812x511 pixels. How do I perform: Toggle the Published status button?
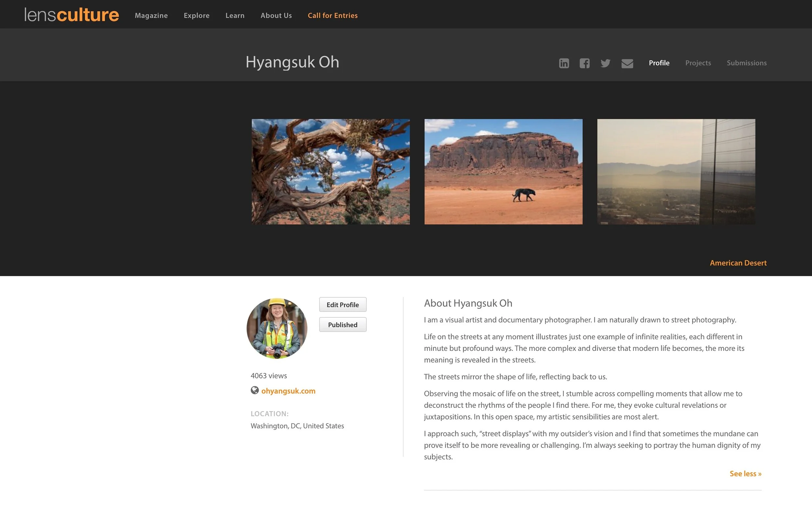click(343, 325)
